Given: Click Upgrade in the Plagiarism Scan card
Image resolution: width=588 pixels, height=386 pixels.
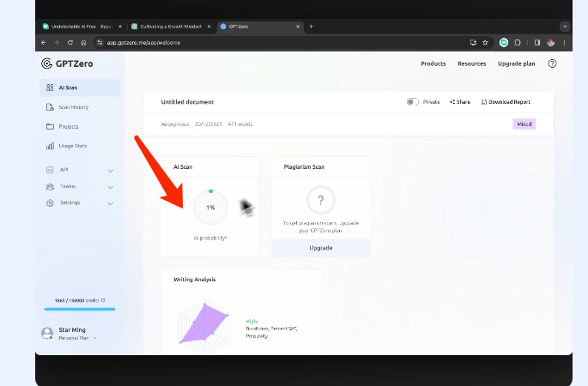Looking at the screenshot, I should tap(321, 248).
